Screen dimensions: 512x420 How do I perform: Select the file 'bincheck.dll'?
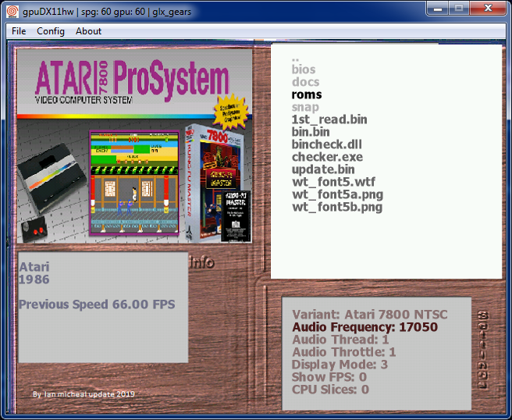[326, 144]
